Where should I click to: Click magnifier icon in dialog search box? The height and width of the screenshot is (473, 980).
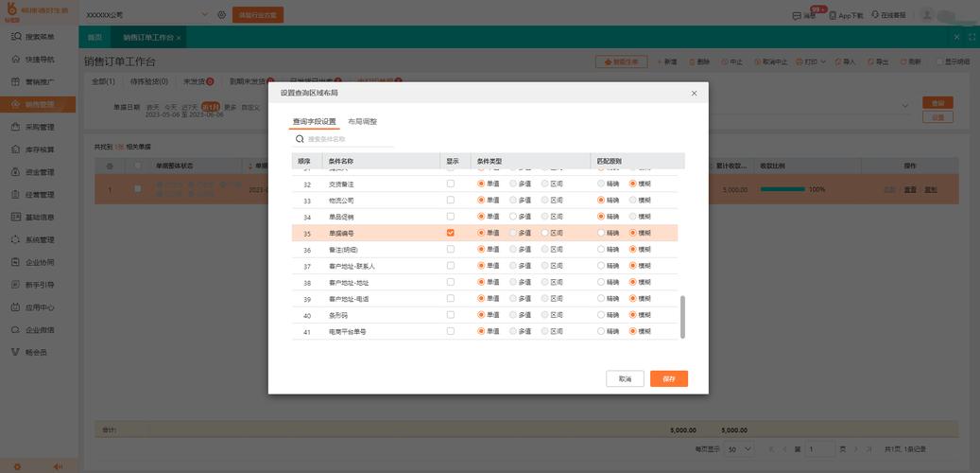click(300, 139)
